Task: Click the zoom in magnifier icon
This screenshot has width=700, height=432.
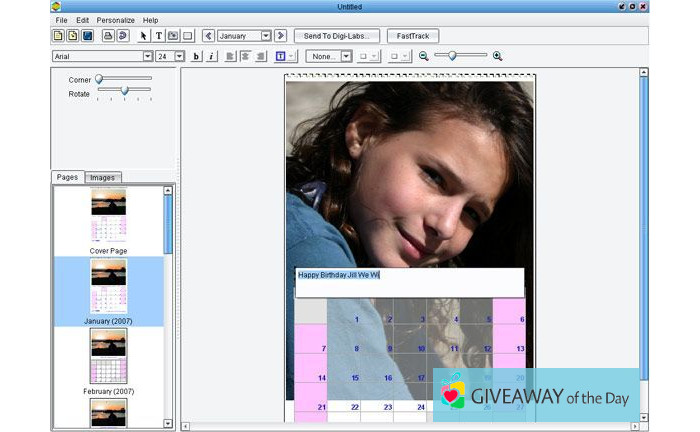Action: click(498, 56)
